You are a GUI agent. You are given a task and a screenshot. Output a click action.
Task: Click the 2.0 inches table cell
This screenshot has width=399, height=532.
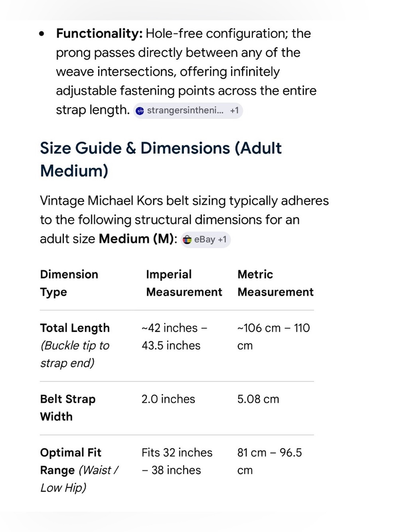pos(168,399)
